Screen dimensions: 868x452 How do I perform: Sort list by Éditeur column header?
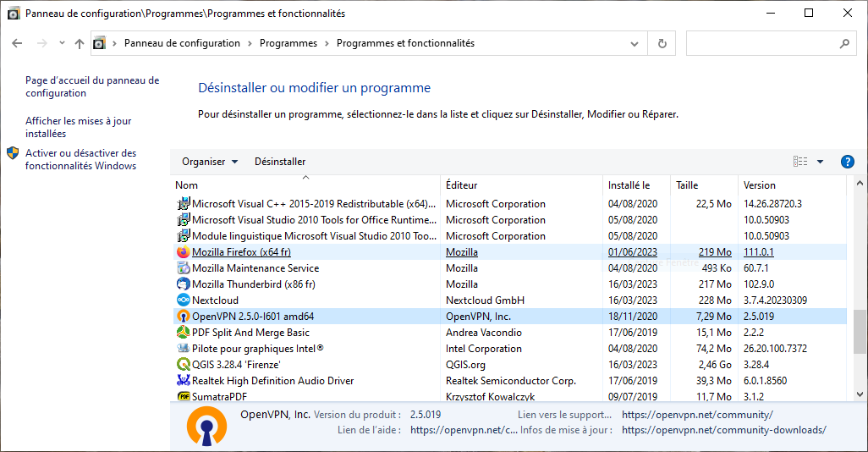tap(461, 185)
